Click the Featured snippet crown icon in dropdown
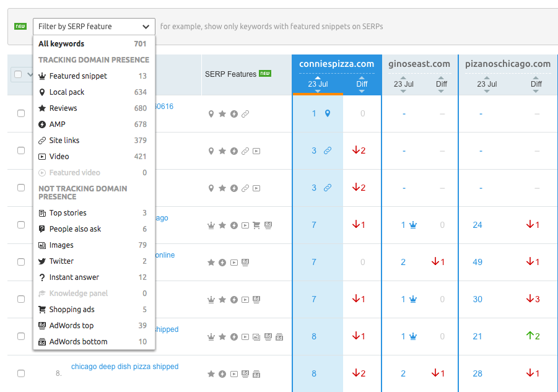The image size is (558, 392). pyautogui.click(x=42, y=76)
